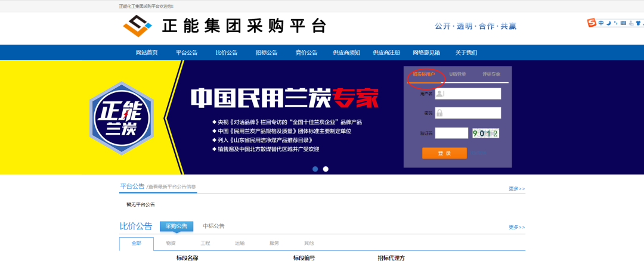The image size is (644, 261).
Task: Open 招标公告 in the navigation bar
Action: point(266,52)
